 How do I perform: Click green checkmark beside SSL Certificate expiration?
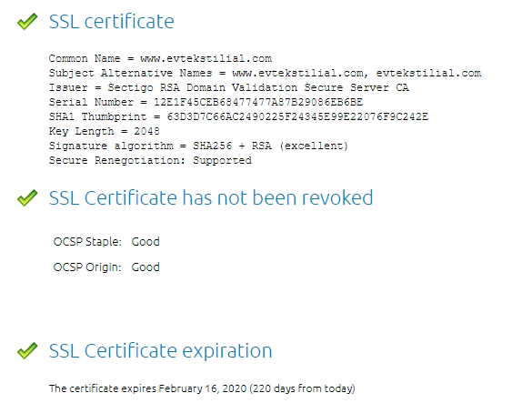(x=27, y=350)
